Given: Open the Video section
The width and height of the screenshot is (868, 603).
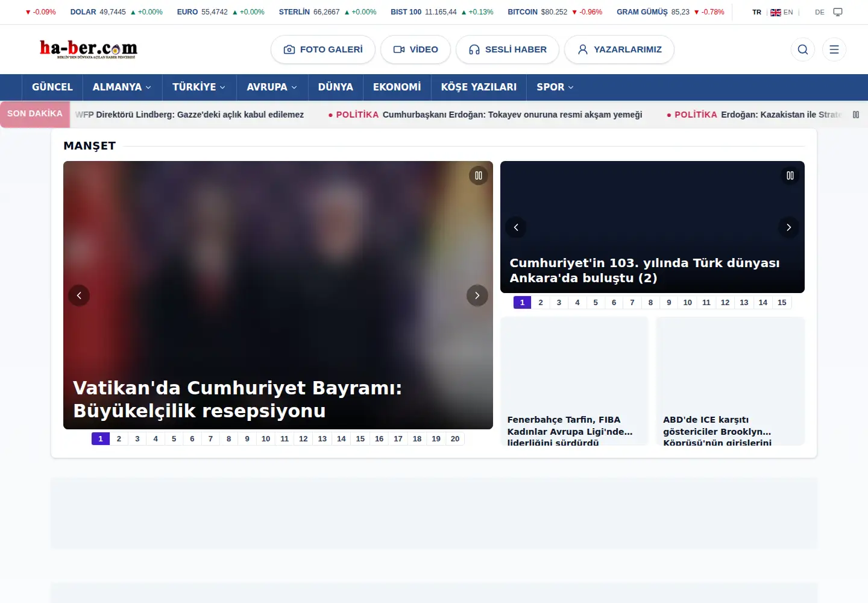Looking at the screenshot, I should [x=415, y=49].
